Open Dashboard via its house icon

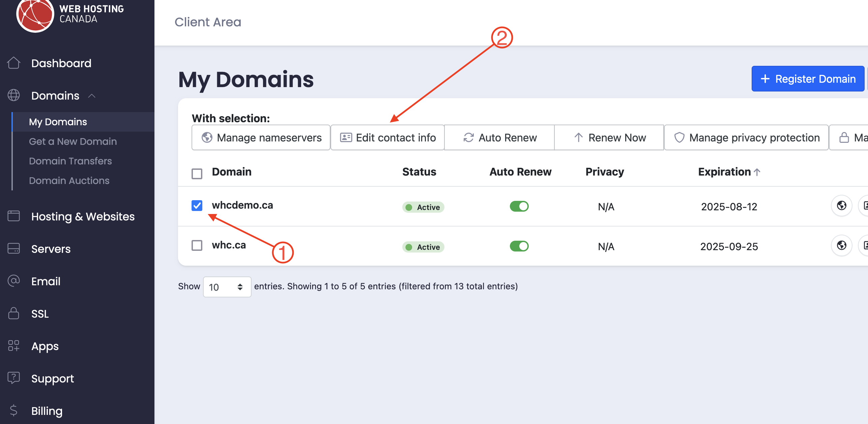click(13, 63)
